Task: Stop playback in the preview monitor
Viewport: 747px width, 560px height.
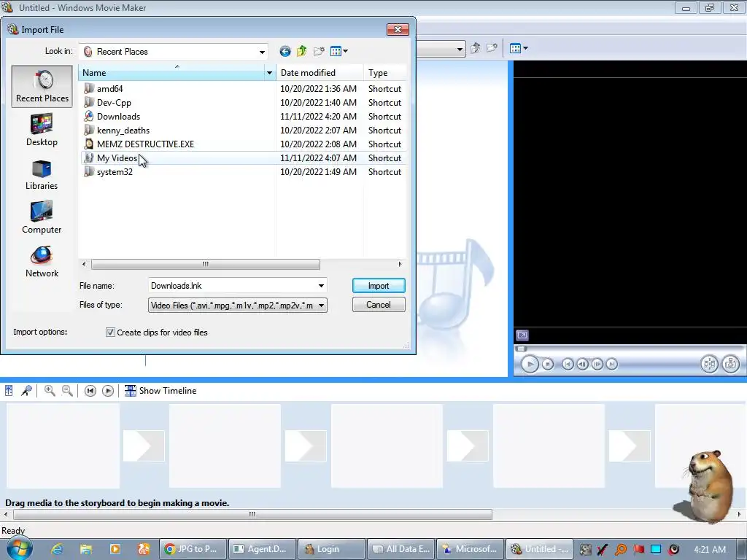Action: [x=548, y=365]
